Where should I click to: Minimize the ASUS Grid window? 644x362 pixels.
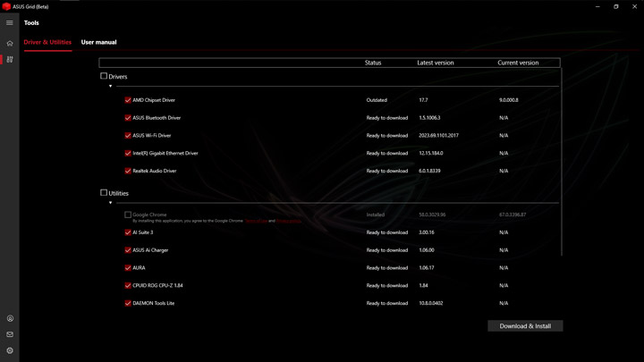coord(597,6)
